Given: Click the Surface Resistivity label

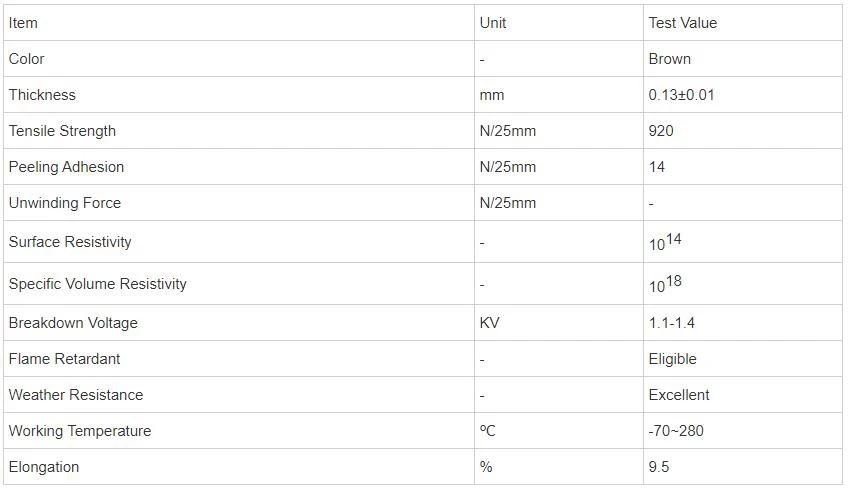Looking at the screenshot, I should (70, 242).
